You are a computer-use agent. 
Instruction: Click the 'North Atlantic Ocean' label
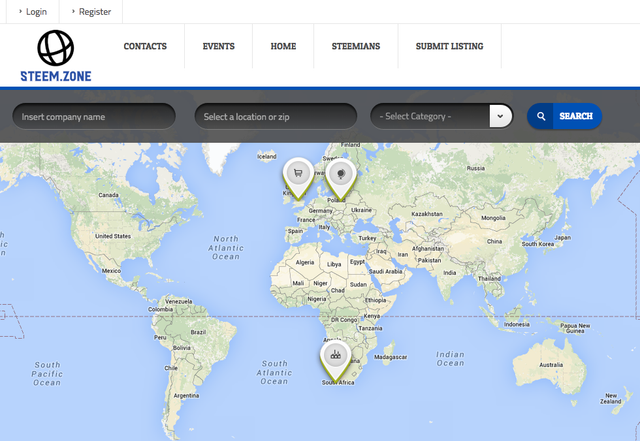(x=226, y=248)
